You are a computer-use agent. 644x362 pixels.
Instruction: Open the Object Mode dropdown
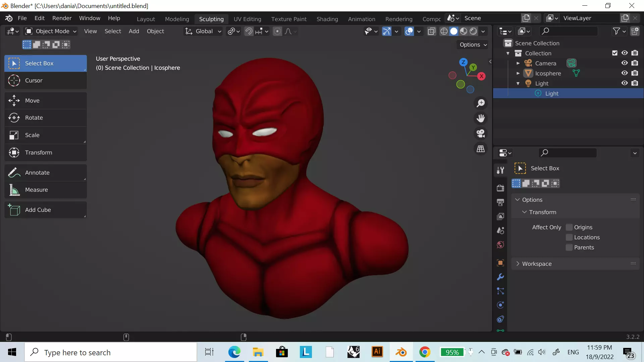click(51, 31)
